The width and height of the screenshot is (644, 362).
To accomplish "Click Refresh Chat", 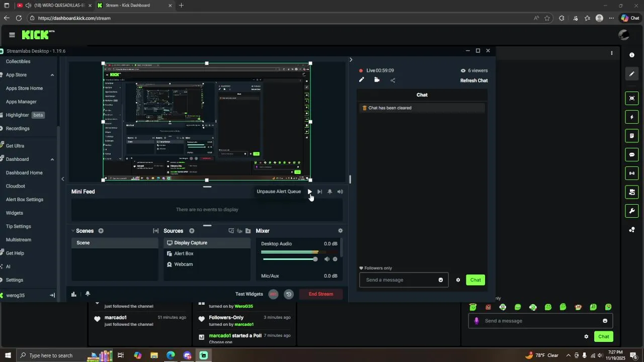I will point(474,80).
